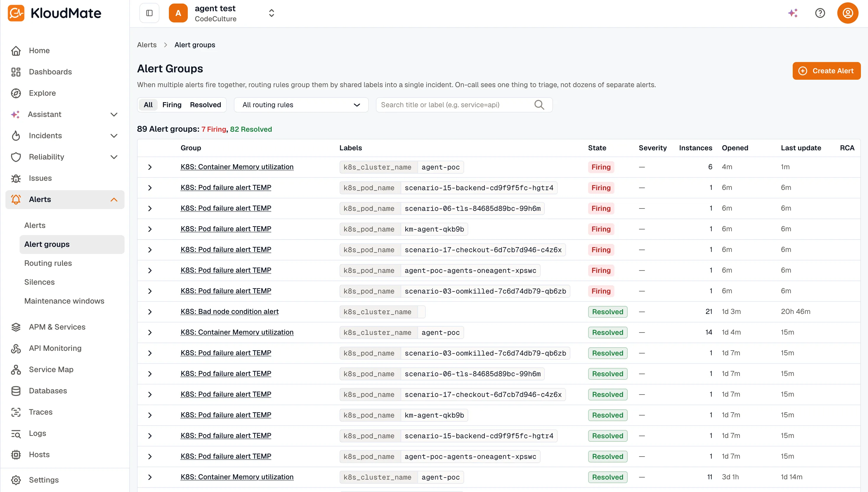Expand the Assistant sidebar section
The image size is (868, 492).
coord(114,114)
